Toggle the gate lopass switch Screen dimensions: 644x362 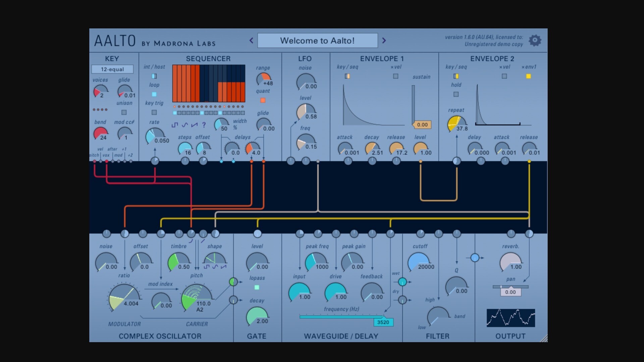257,287
